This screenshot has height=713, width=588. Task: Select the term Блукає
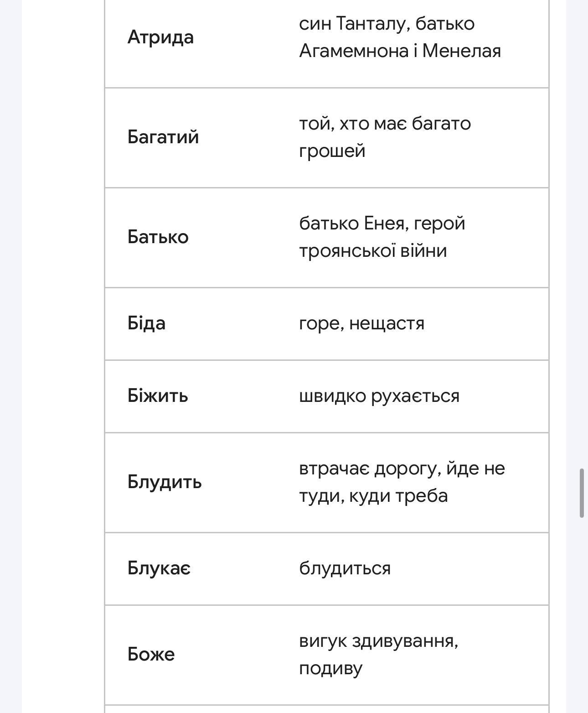(159, 568)
